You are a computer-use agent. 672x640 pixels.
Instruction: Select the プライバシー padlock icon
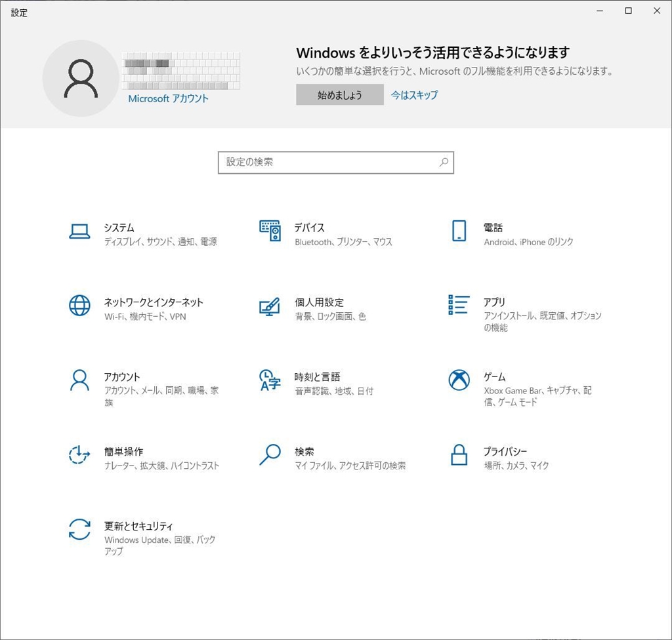[x=459, y=454]
